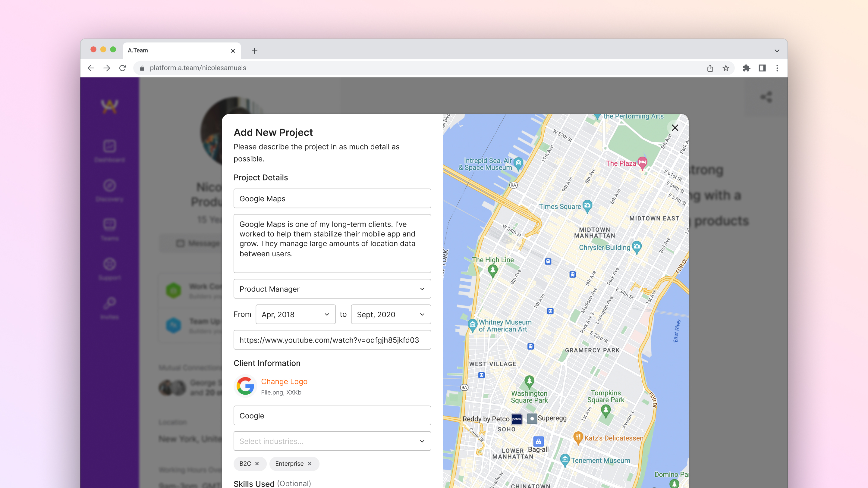Open the Product Manager role dropdown

332,289
